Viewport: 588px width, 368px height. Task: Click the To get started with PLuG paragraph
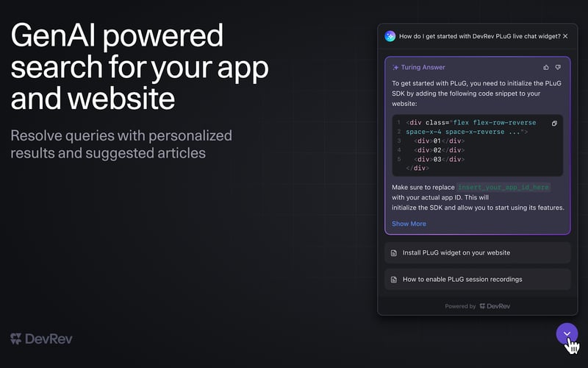pos(476,93)
